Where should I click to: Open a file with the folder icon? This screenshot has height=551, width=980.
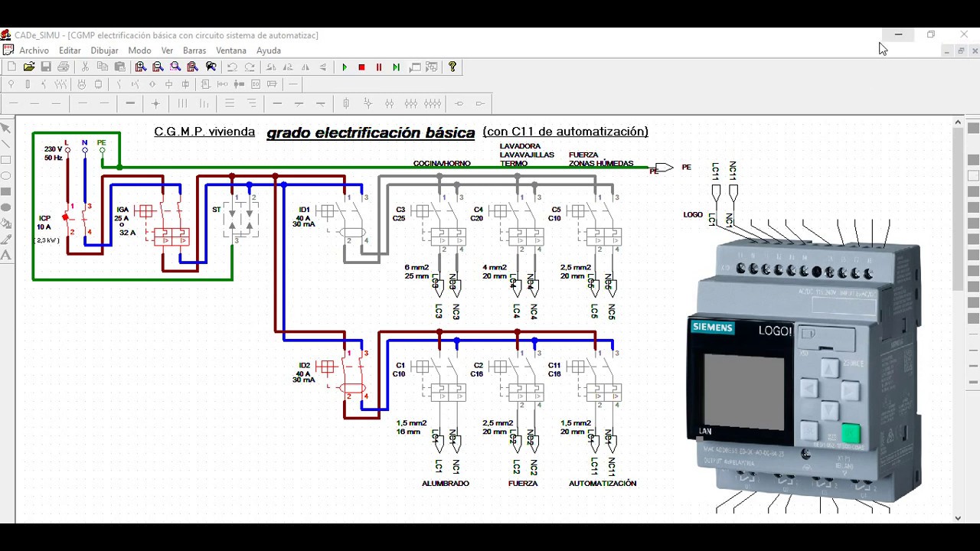point(29,67)
